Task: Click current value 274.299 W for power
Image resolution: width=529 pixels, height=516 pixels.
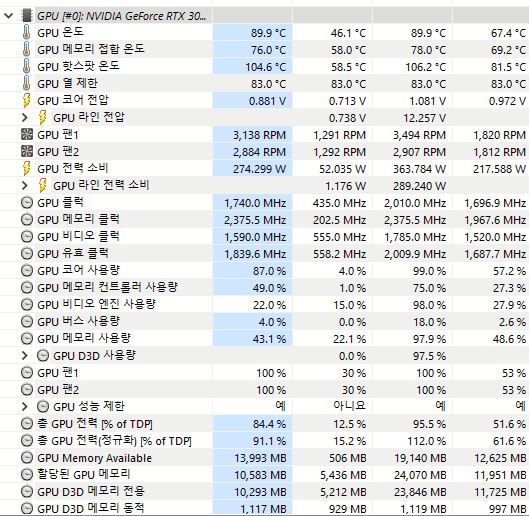Action: [259, 169]
